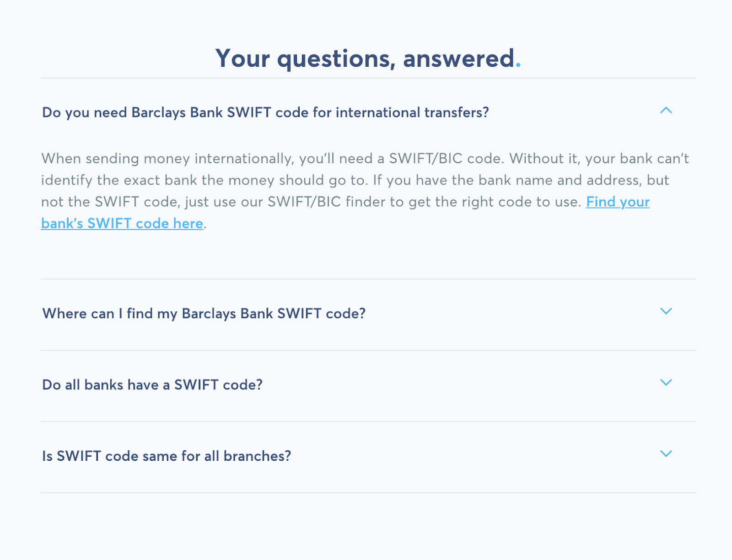Image resolution: width=732 pixels, height=560 pixels.
Task: Collapse the open Barclays international transfers answer chevron
Action: pos(666,110)
